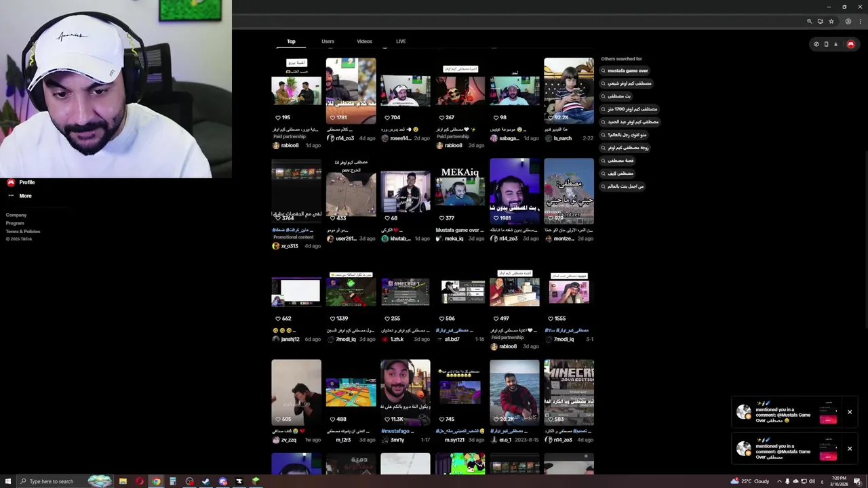Screen dimensions: 868x488
Task: Open Chrome's three-dot menu
Action: 861,21
